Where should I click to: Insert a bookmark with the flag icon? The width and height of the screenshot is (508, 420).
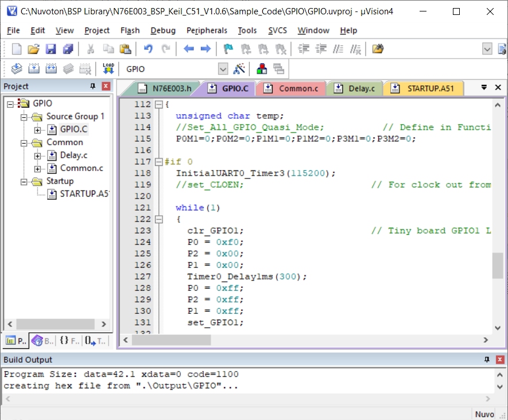tap(228, 49)
